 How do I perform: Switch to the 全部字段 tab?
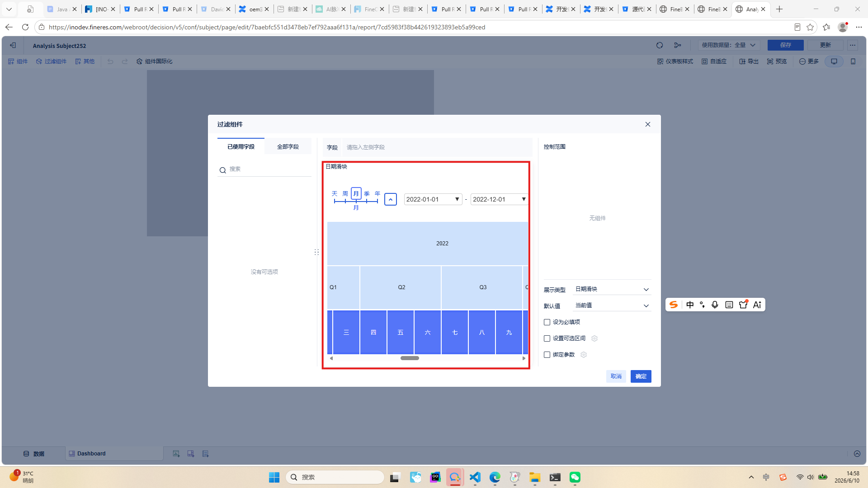tap(288, 147)
